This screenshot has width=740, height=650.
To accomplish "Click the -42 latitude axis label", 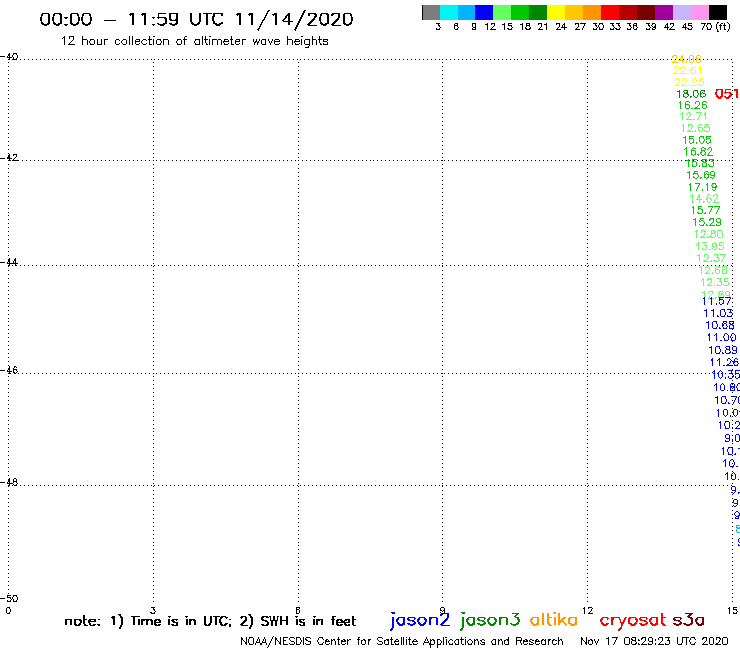I will tap(9, 158).
